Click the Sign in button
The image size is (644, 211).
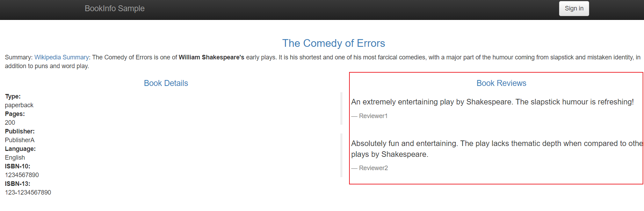[574, 8]
